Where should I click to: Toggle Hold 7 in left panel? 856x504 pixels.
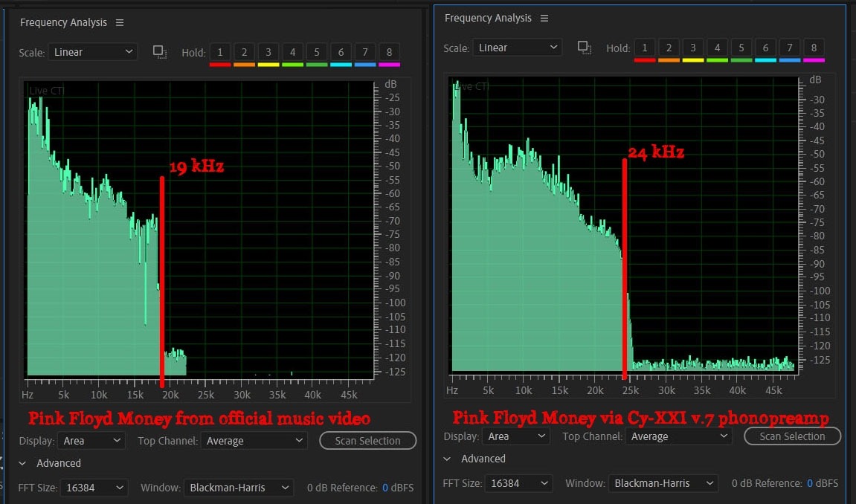pyautogui.click(x=365, y=52)
